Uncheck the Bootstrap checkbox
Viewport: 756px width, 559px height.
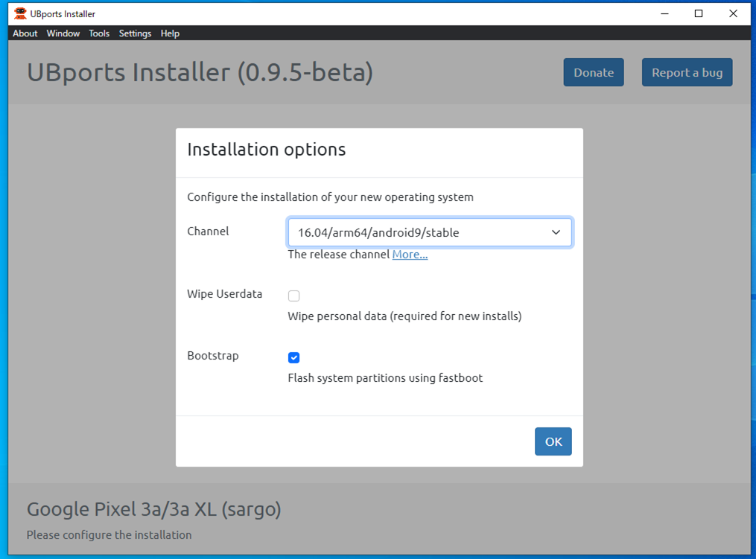[x=293, y=357]
